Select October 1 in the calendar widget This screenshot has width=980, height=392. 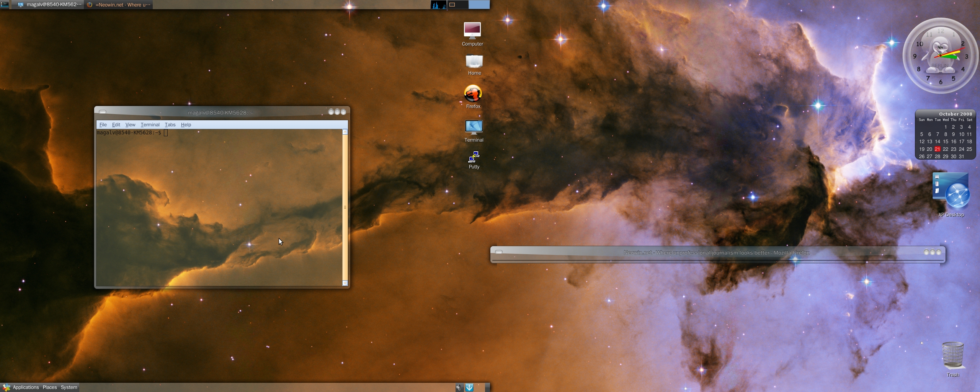[x=946, y=127]
